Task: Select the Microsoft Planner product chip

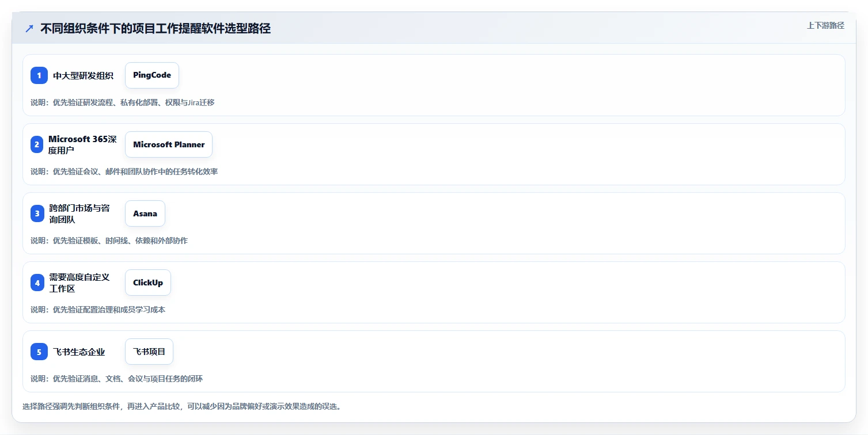Action: [x=169, y=144]
